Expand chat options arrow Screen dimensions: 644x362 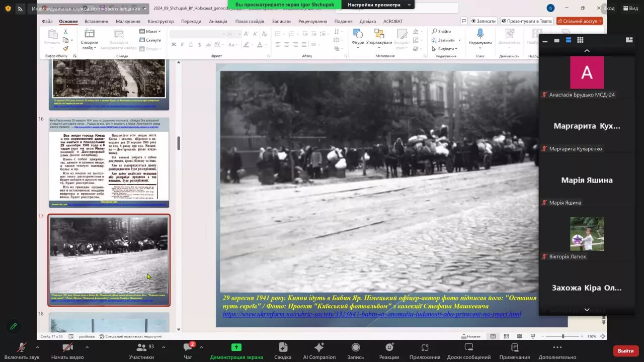[x=201, y=347]
